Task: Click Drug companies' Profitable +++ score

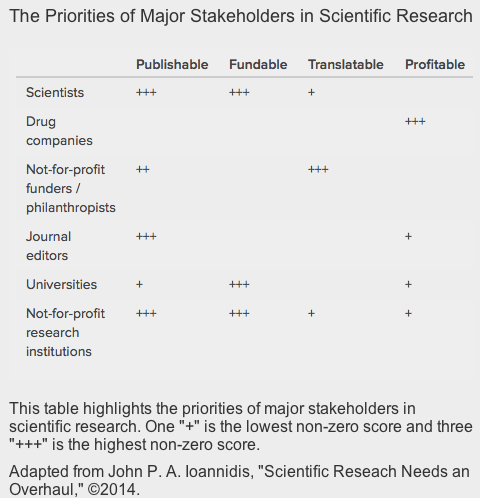Action: (415, 121)
